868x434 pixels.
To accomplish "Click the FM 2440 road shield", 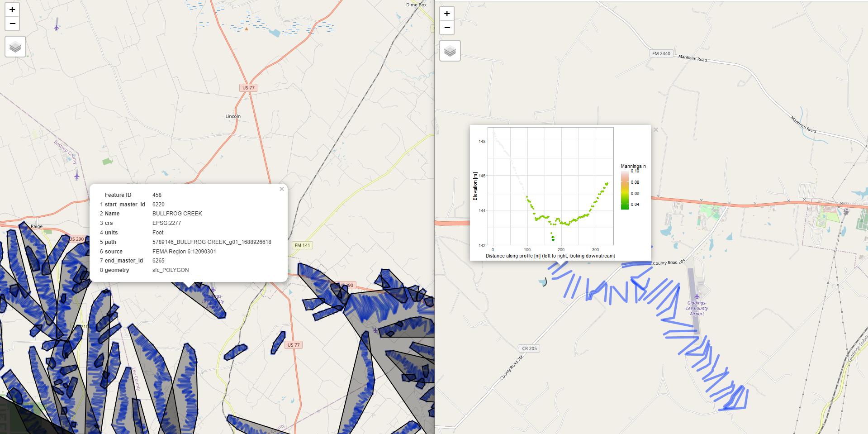I will coord(661,53).
